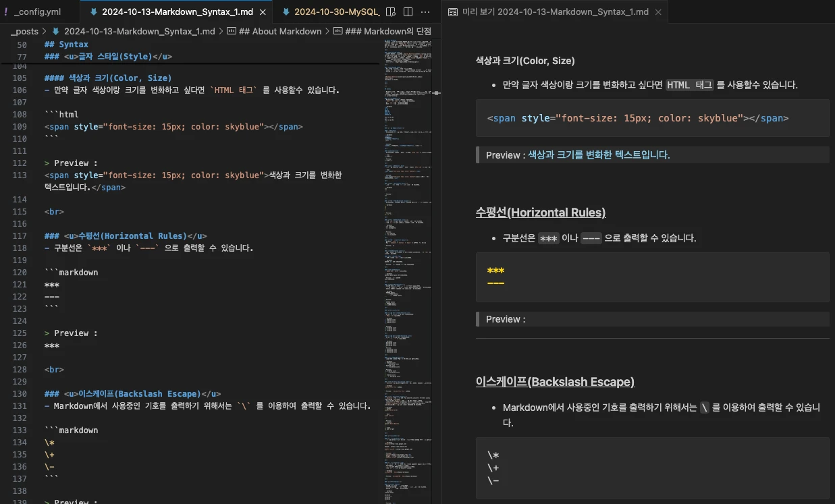Click the markdown file icon on MySQL tab
Screen dimensions: 835x504
tap(286, 12)
